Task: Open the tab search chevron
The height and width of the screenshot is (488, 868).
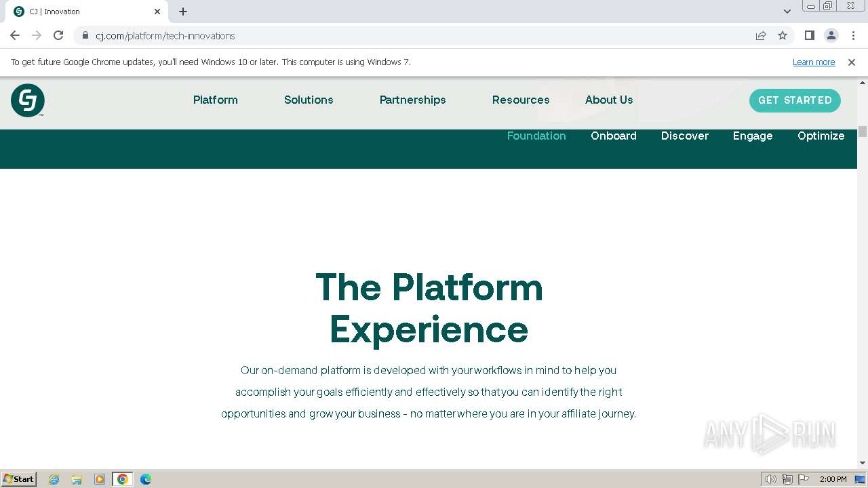Action: pyautogui.click(x=787, y=12)
